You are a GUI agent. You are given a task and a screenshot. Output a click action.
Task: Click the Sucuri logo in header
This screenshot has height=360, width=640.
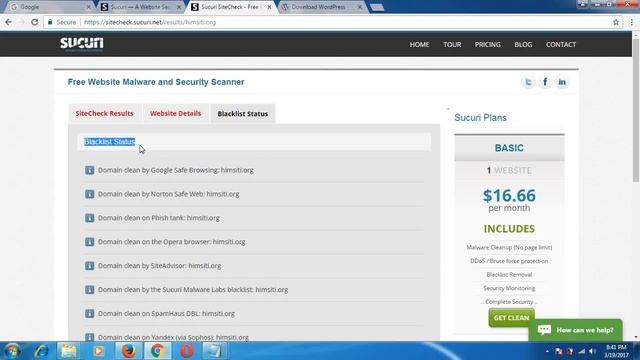tap(82, 44)
